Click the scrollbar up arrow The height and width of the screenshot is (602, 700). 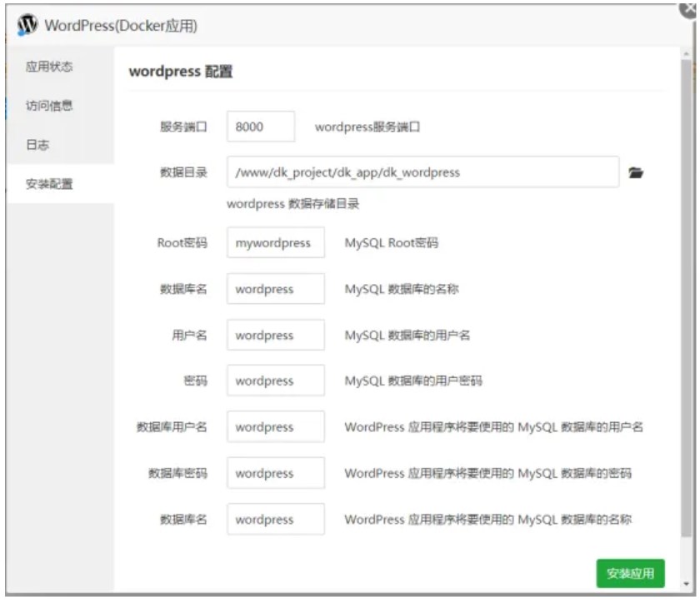[687, 54]
